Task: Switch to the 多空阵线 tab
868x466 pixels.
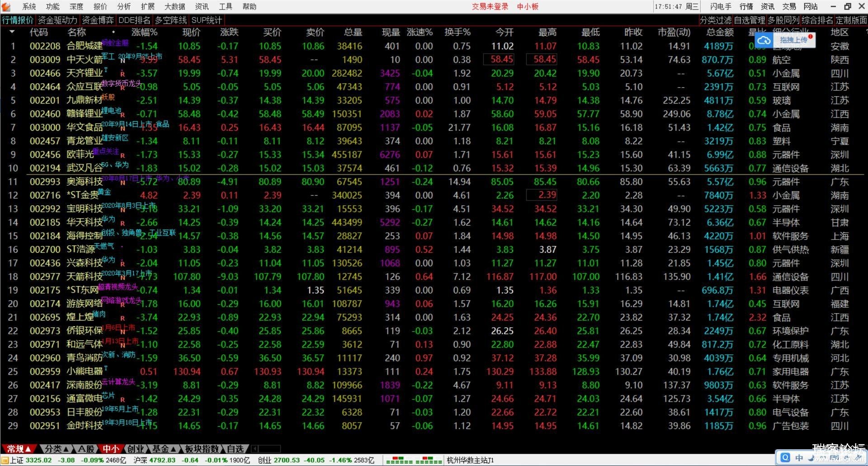Action: (x=171, y=20)
